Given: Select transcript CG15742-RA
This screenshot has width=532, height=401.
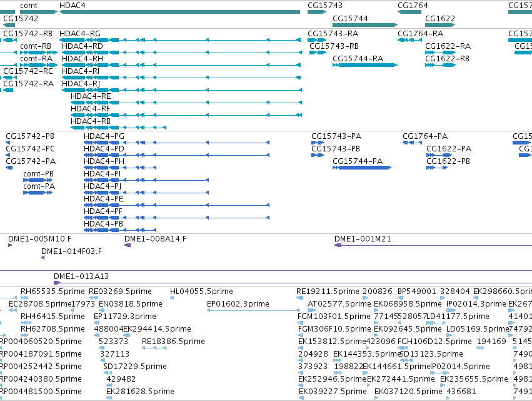Looking at the screenshot, I should coord(29,84).
